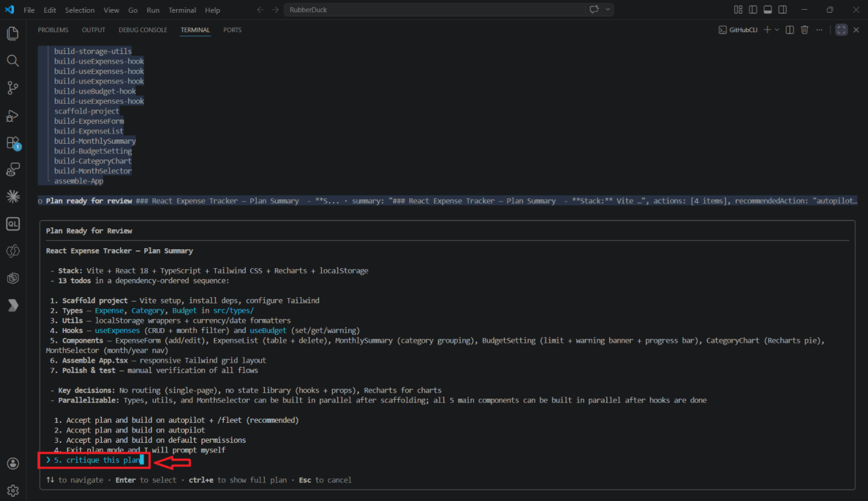
Task: Open the Source Control view
Action: tap(13, 88)
